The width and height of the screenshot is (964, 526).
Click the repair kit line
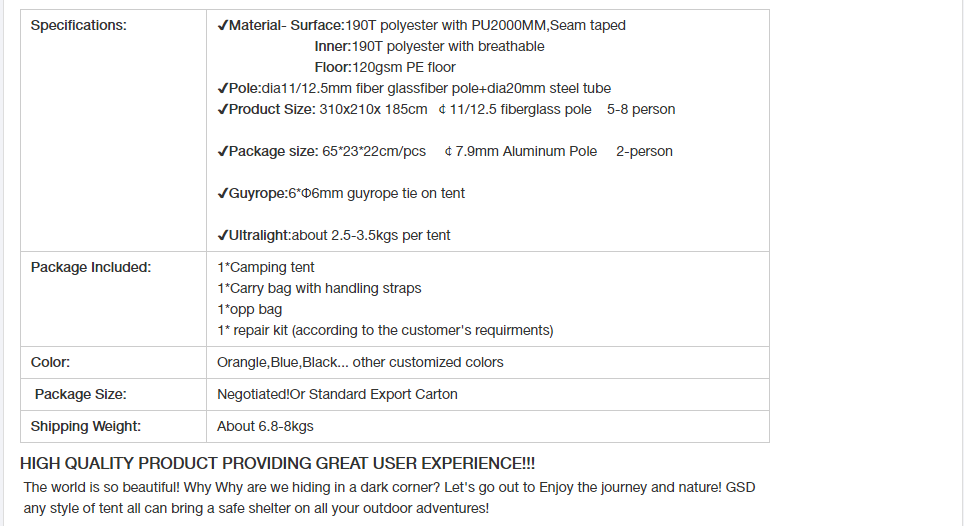point(385,331)
